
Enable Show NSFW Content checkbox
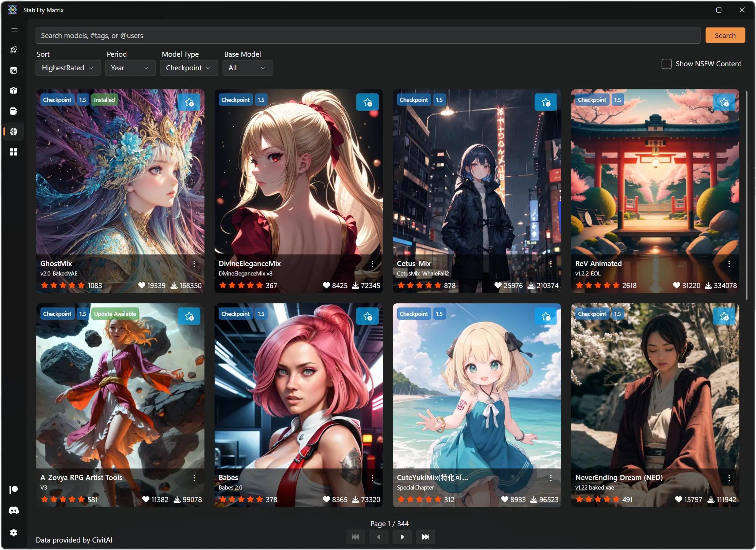[x=666, y=64]
